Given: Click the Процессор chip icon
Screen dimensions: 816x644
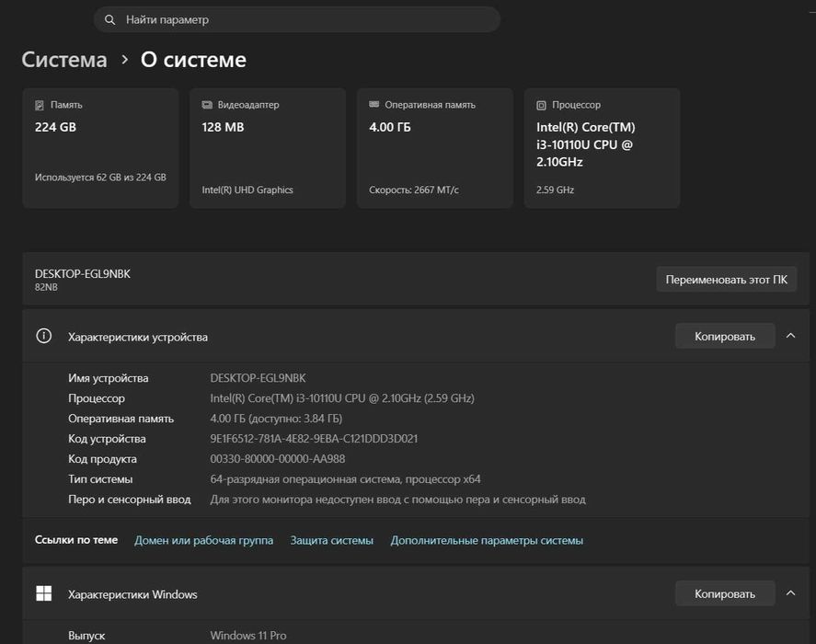Looking at the screenshot, I should coord(541,105).
